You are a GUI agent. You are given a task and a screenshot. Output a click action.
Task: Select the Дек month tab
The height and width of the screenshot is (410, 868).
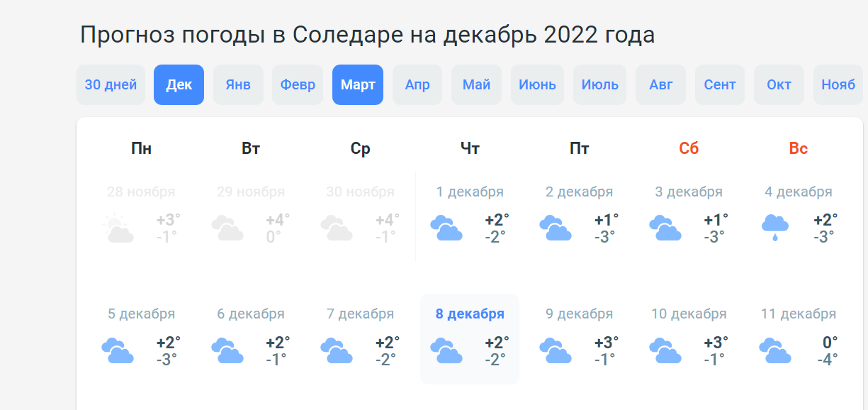click(x=179, y=85)
